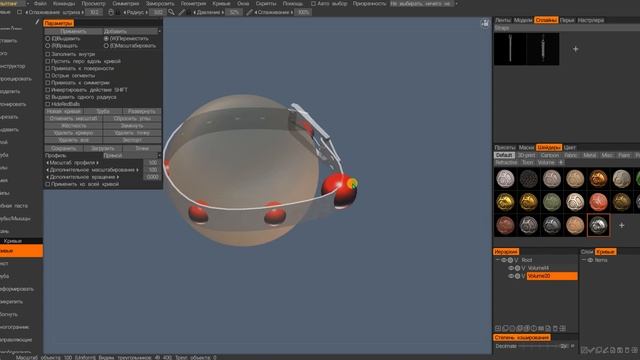Screen dimensions: 640x360
Task: Enable the Острые сегменты checkbox
Action: [x=48, y=76]
